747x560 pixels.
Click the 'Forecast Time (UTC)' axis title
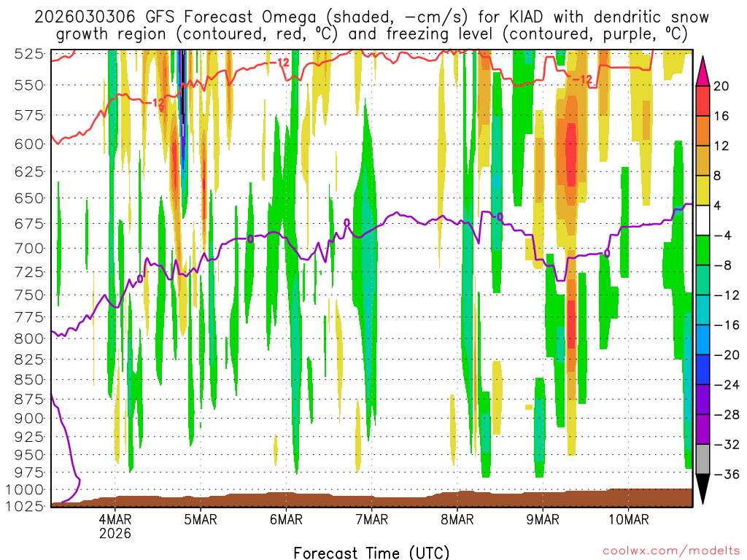click(371, 553)
